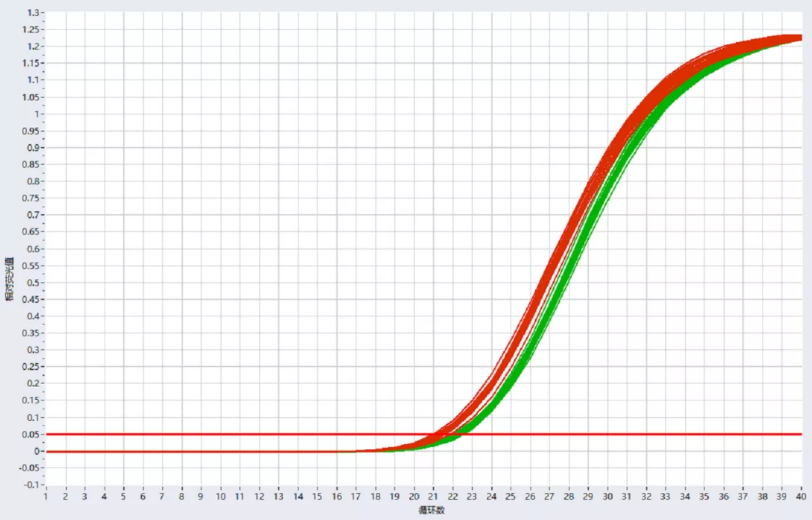Click x-axis tick label 10
Screen dimensions: 812x520
point(221,497)
